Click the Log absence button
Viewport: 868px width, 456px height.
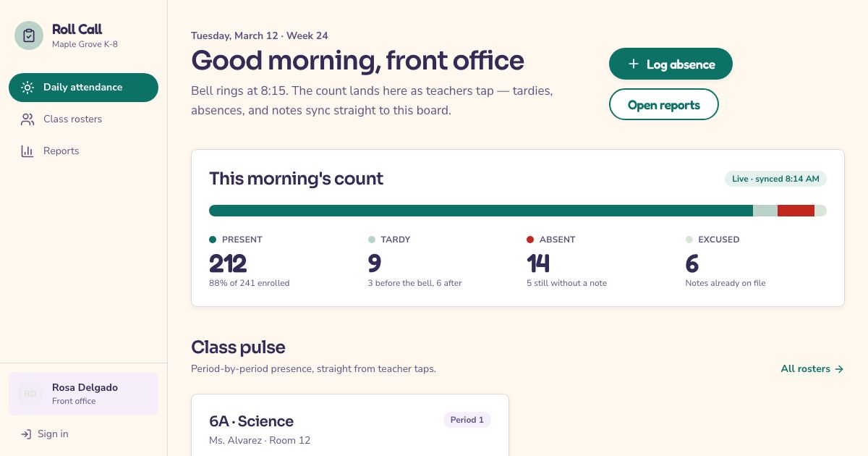[x=671, y=64]
